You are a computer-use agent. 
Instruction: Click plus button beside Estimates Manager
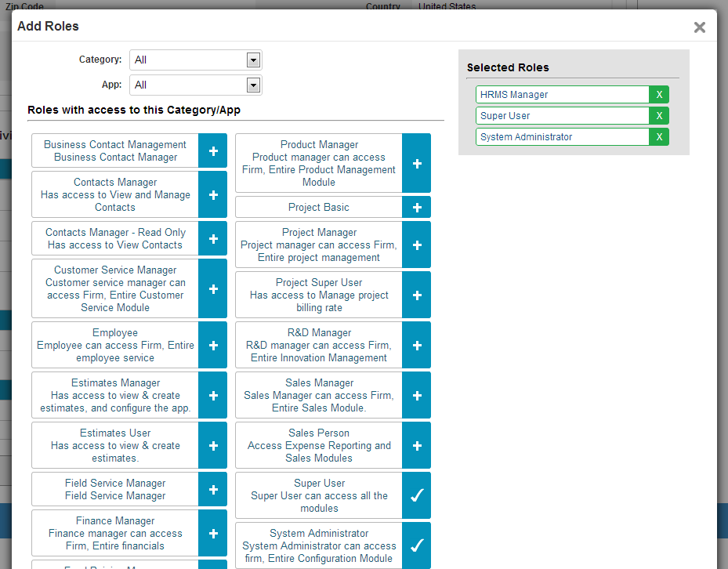pyautogui.click(x=212, y=395)
